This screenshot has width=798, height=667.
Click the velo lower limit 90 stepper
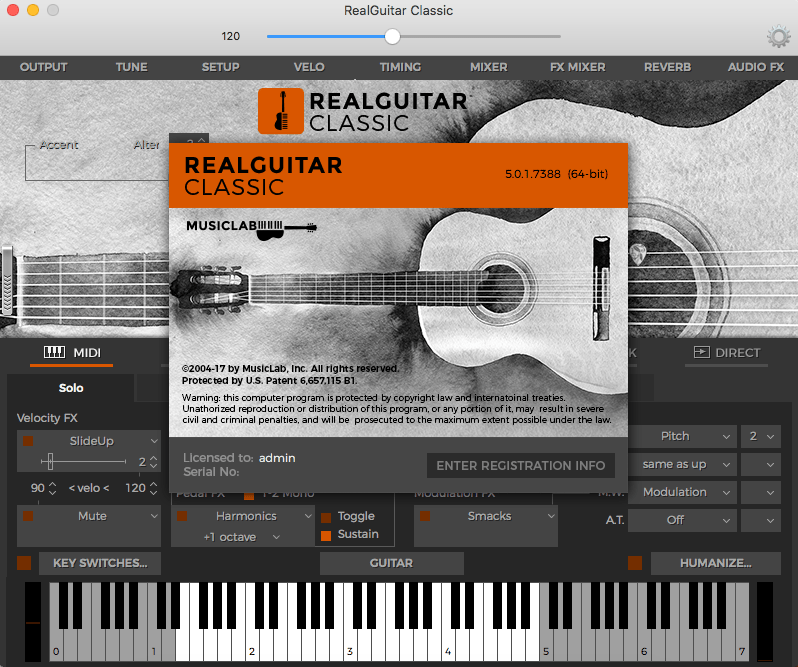click(x=52, y=488)
